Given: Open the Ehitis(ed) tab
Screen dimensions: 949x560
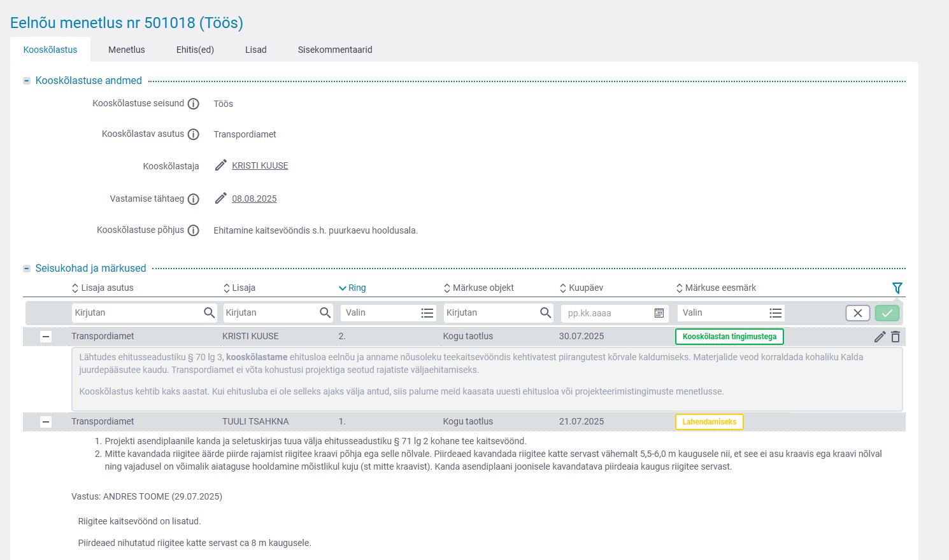Looking at the screenshot, I should 195,50.
